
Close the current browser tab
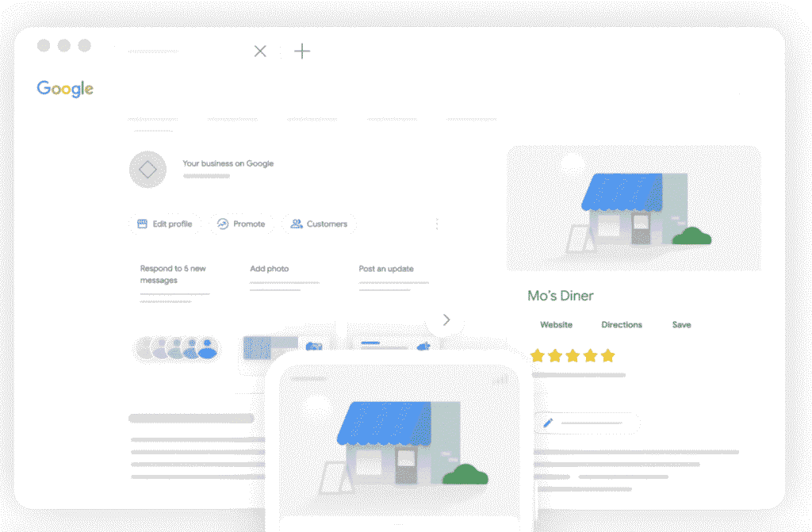click(260, 52)
